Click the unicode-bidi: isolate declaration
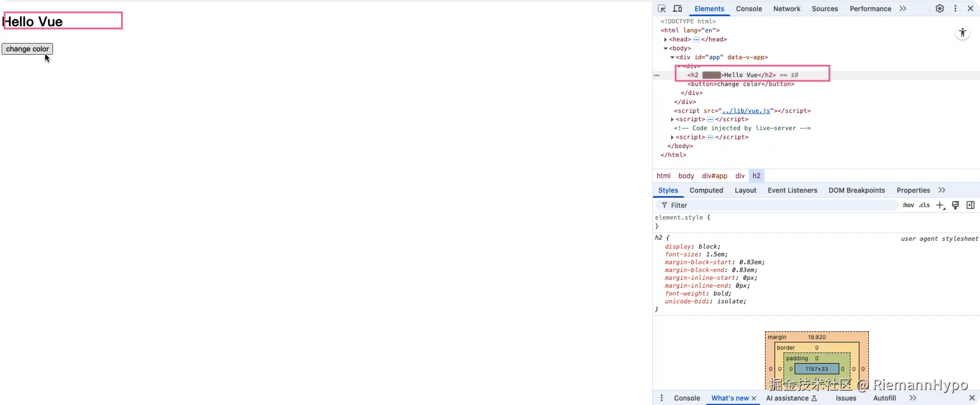Screen dimensions: 980x405 pos(705,302)
